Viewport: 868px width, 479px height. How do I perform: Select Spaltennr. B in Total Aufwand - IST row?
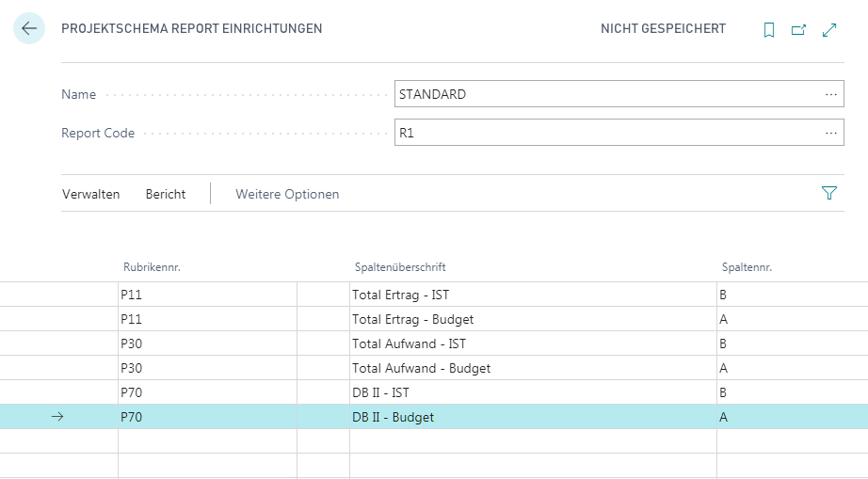(x=793, y=343)
